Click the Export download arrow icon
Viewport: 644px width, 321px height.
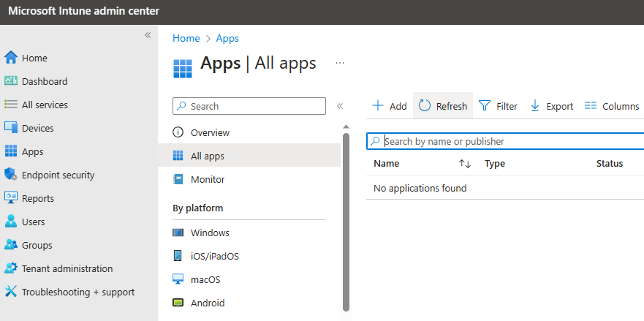(534, 106)
